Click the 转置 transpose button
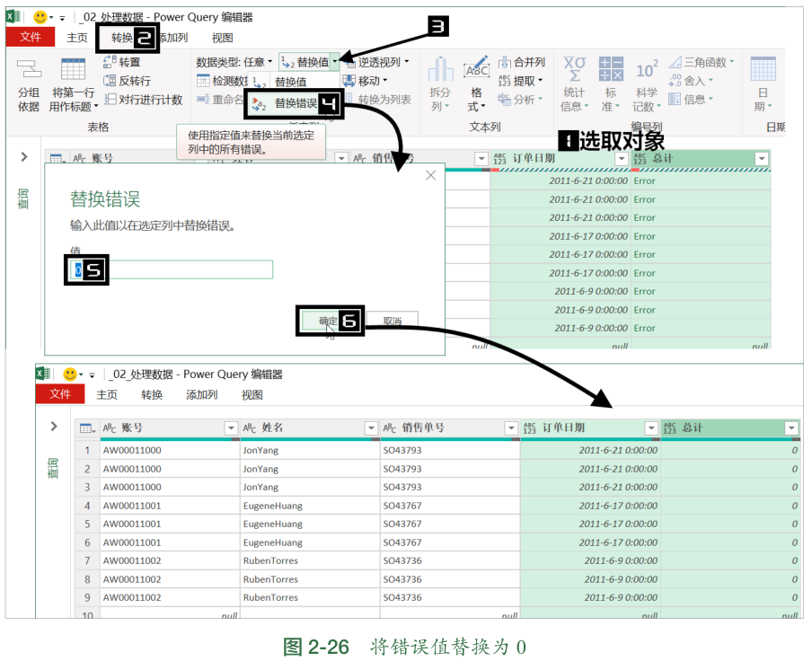This screenshot has width=812, height=661. pos(121,62)
